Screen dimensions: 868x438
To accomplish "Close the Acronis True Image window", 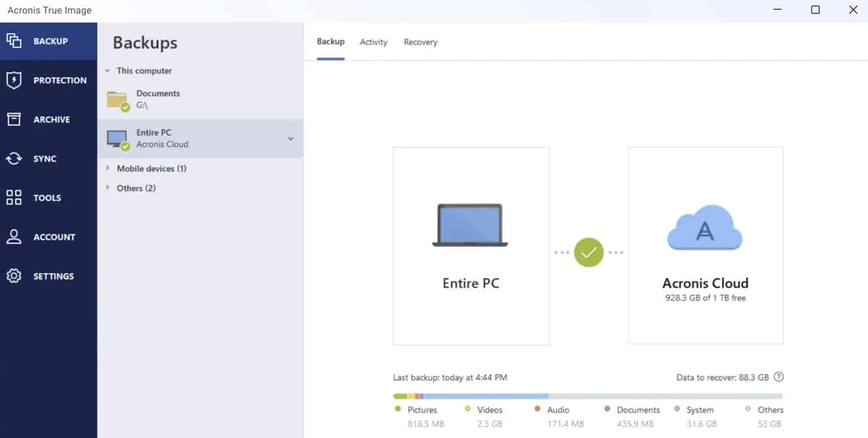I will [853, 10].
